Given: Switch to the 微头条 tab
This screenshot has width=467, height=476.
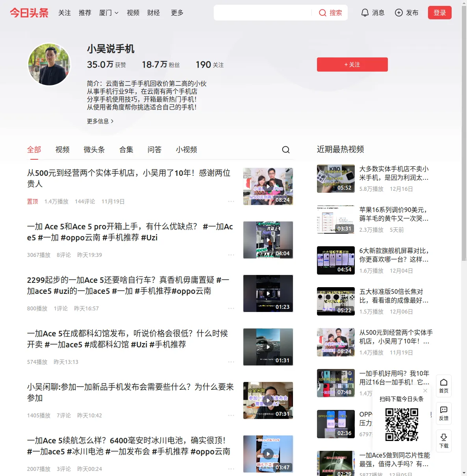Looking at the screenshot, I should click(95, 149).
